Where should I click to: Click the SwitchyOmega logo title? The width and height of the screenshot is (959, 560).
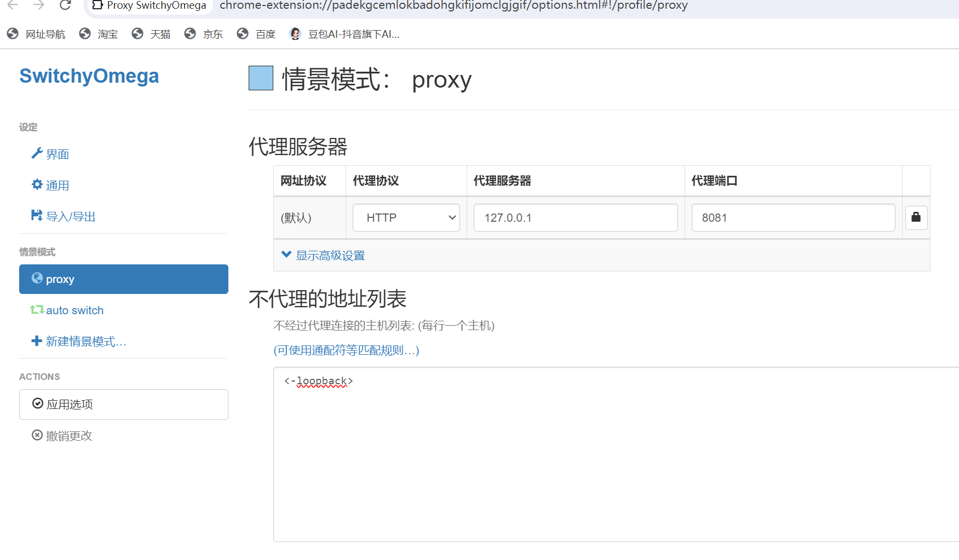89,76
